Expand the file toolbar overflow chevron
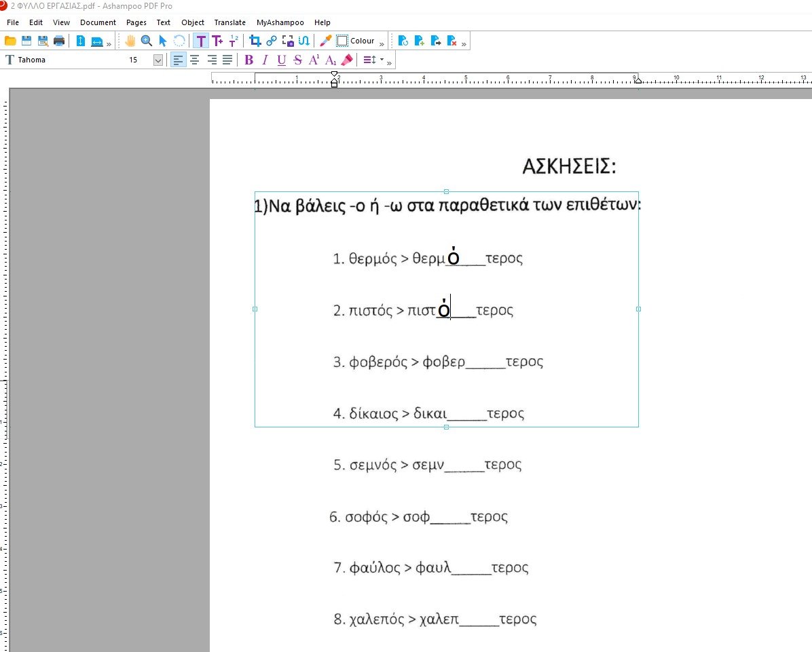 109,44
